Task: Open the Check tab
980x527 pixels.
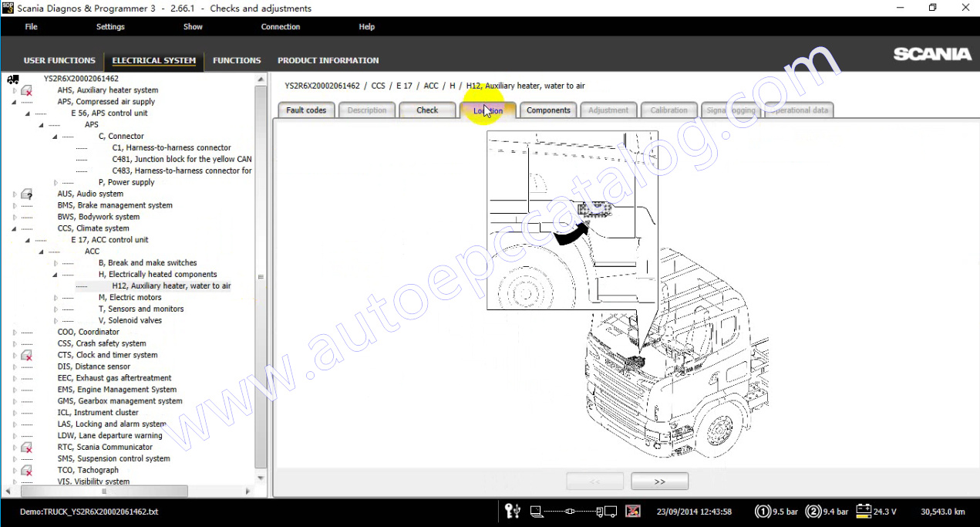Action: (x=427, y=110)
